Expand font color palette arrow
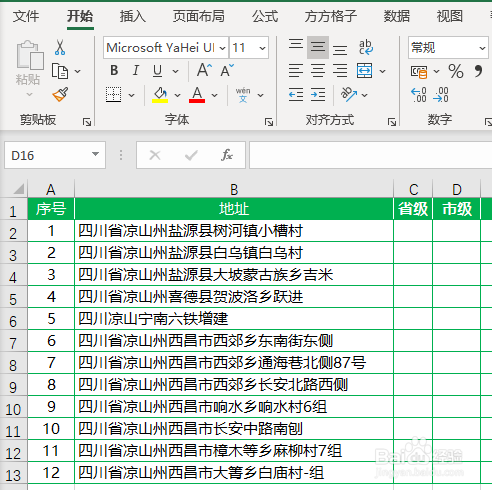Image resolution: width=492 pixels, height=490 pixels. tap(214, 95)
